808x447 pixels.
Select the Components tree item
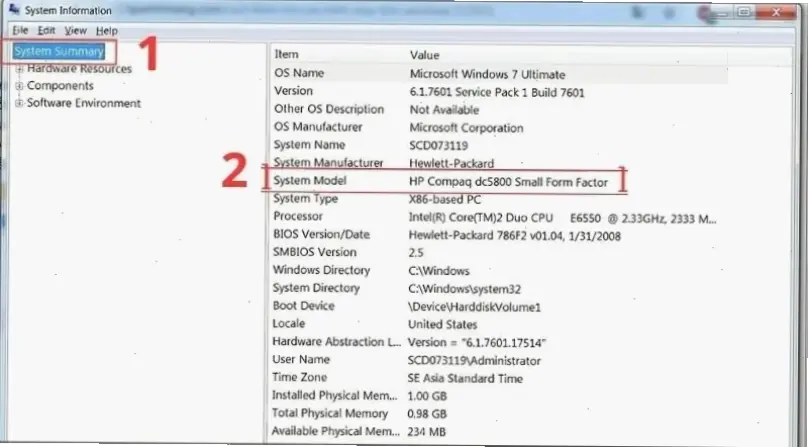[60, 86]
